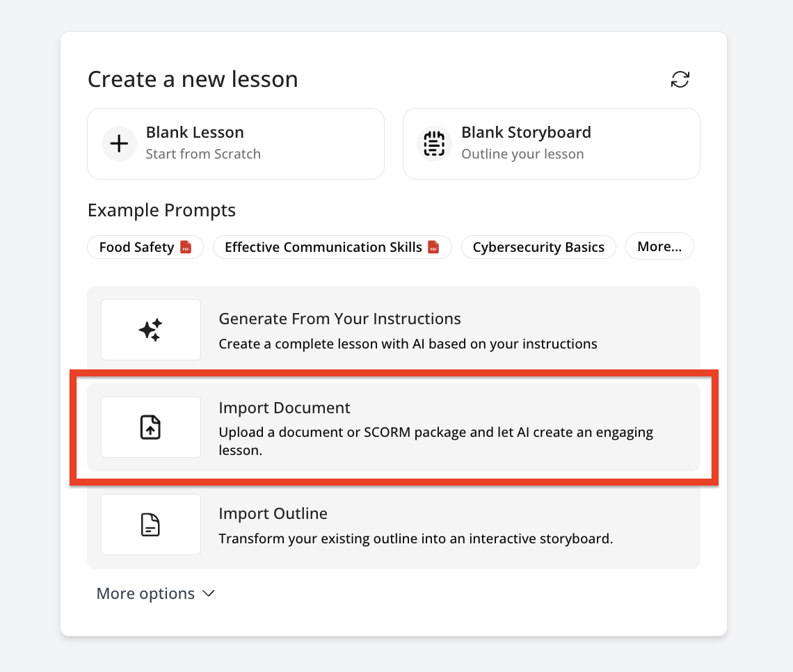Click the Import Outline description text

coord(415,538)
